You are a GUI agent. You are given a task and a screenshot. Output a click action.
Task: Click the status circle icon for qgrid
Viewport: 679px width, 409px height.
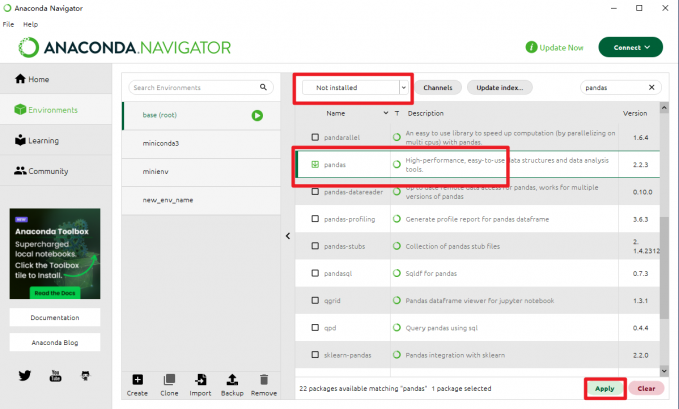(x=397, y=300)
